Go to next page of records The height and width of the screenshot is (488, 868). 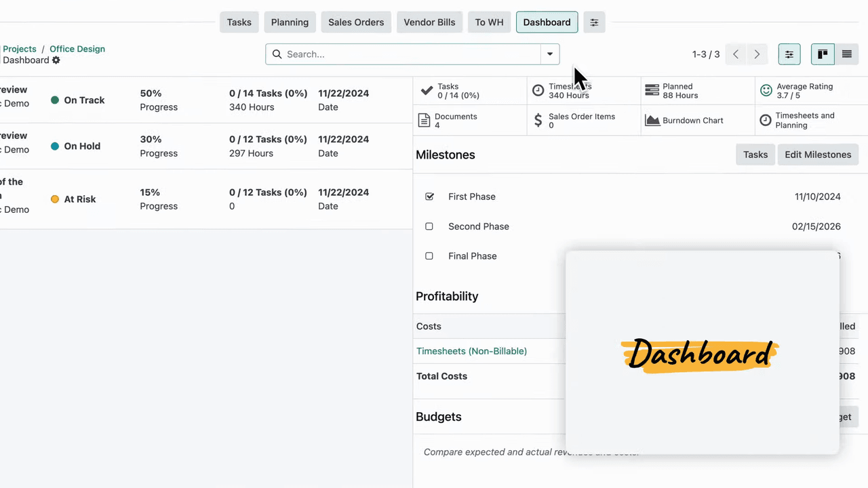[757, 54]
